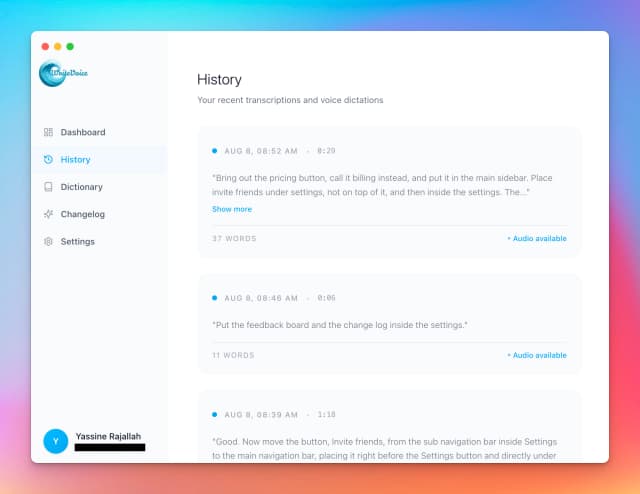
Task: Close the window with the red button
Action: [x=45, y=47]
